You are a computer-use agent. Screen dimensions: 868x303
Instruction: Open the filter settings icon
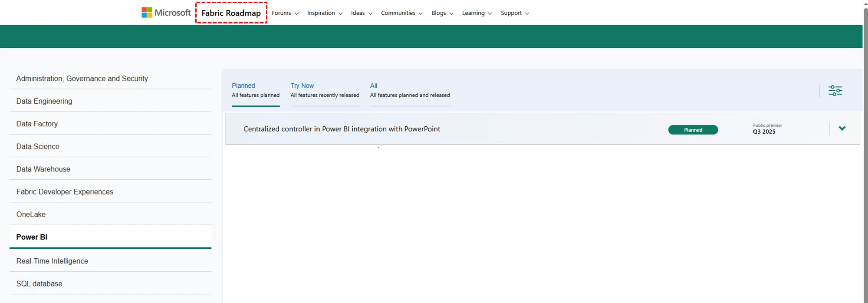[835, 91]
